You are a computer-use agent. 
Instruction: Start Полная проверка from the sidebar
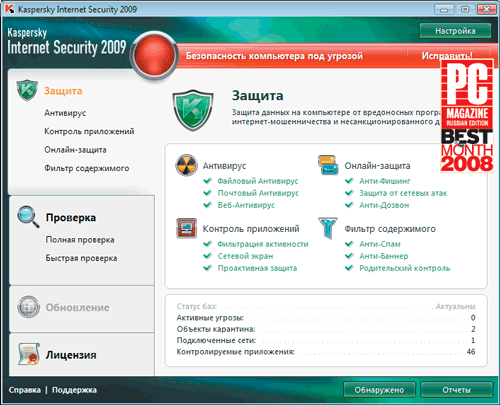coord(80,240)
